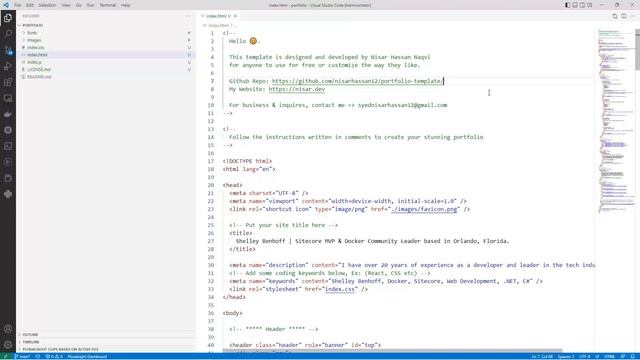Screen dimensions: 640x360
Task: Click the remote window status bar button
Action: [6, 356]
